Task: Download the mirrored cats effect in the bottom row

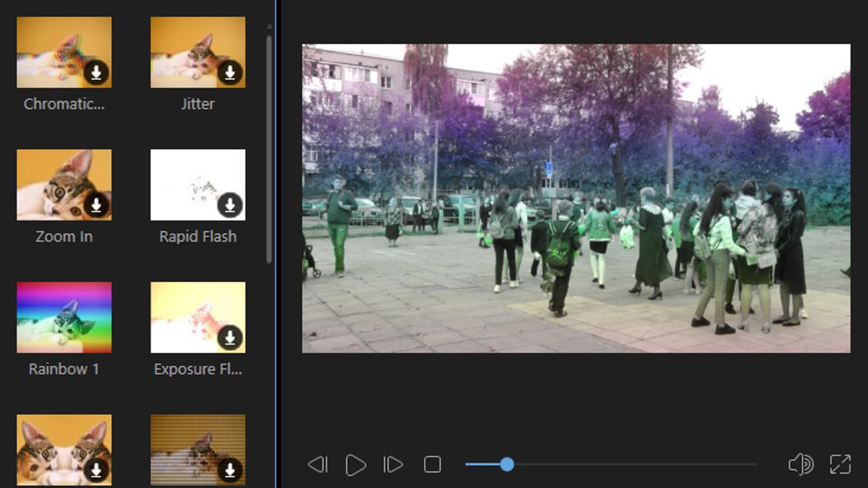Action: (96, 470)
